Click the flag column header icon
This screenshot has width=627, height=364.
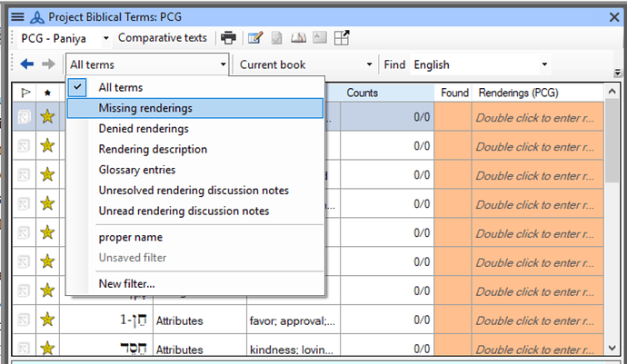[25, 93]
